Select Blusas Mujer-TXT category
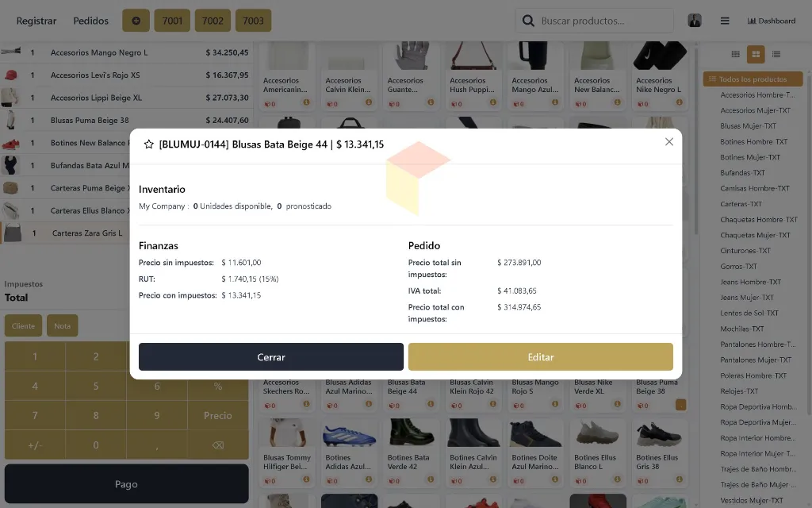Image resolution: width=812 pixels, height=508 pixels. [748, 126]
